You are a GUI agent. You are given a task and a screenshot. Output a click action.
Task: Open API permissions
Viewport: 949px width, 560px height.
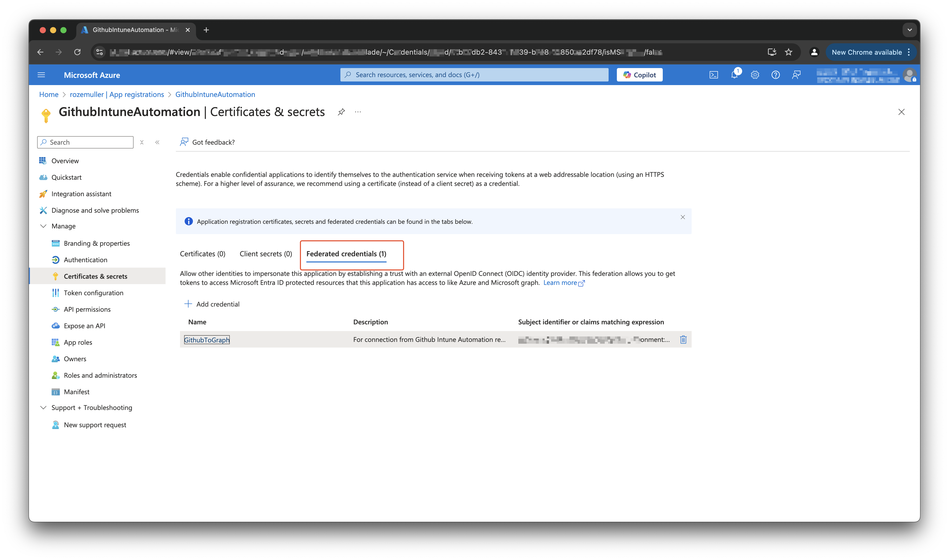pos(87,309)
